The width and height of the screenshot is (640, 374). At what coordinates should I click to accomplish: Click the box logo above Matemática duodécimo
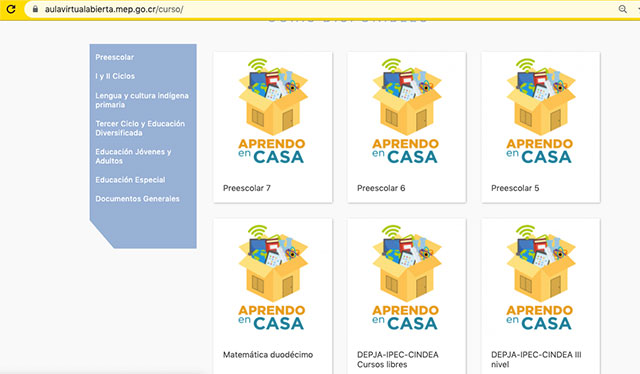click(x=273, y=278)
